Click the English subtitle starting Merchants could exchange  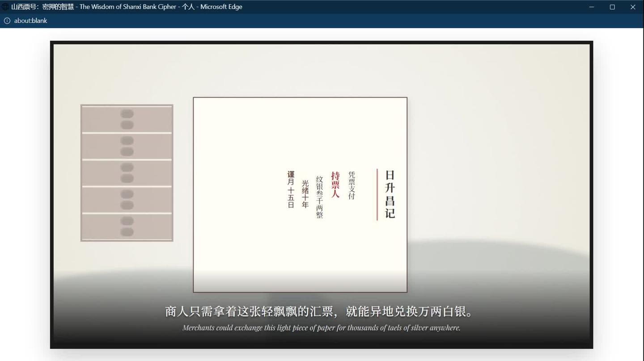[322, 328]
